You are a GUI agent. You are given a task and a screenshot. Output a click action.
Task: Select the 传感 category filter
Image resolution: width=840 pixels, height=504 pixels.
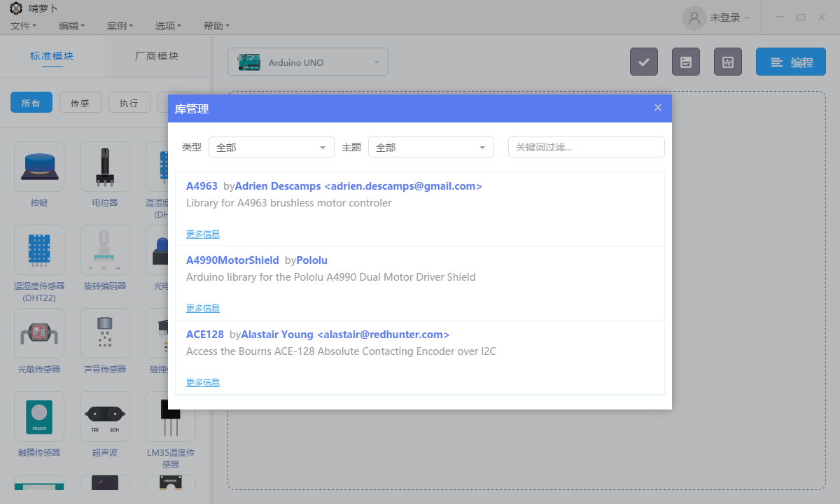(x=80, y=103)
